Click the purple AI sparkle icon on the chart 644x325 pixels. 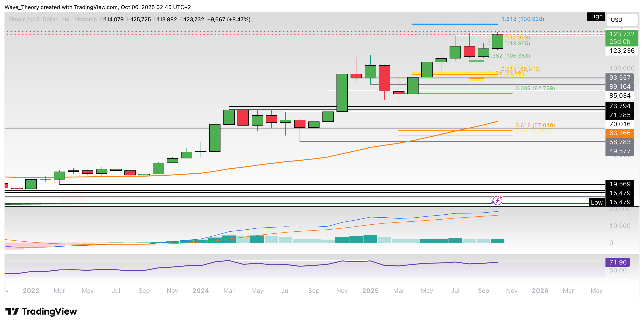click(497, 201)
